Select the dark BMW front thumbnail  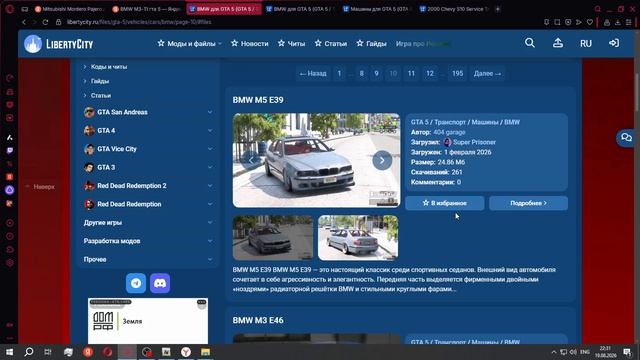tap(273, 238)
